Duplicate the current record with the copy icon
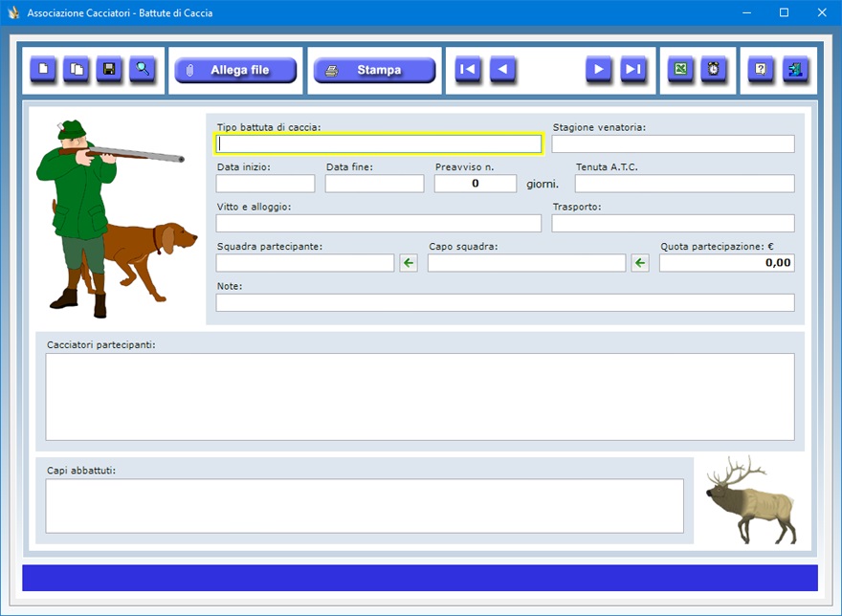Viewport: 842px width, 616px height. pyautogui.click(x=77, y=69)
